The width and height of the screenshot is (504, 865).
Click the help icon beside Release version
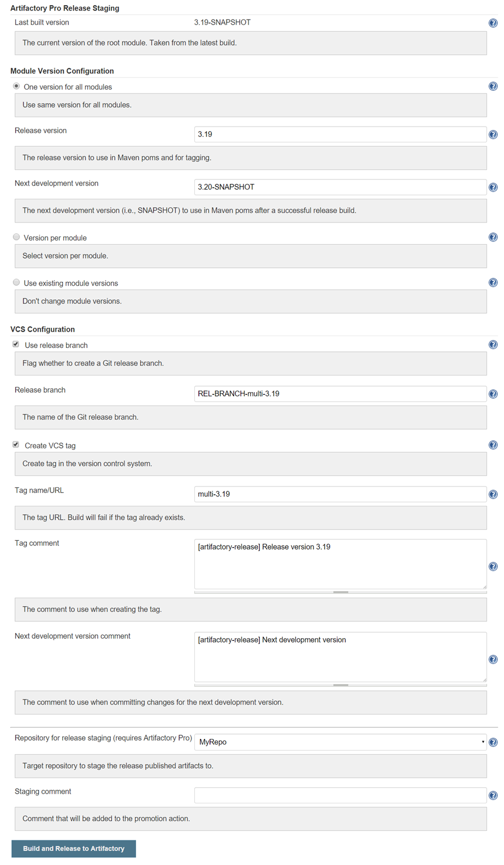coord(493,134)
